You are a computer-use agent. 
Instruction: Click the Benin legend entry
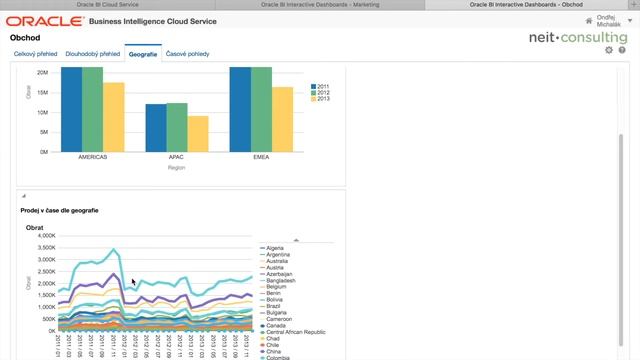pos(270,293)
